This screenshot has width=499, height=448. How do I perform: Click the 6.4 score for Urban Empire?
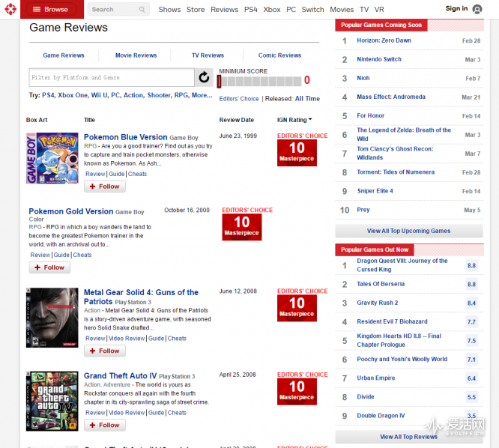click(471, 378)
